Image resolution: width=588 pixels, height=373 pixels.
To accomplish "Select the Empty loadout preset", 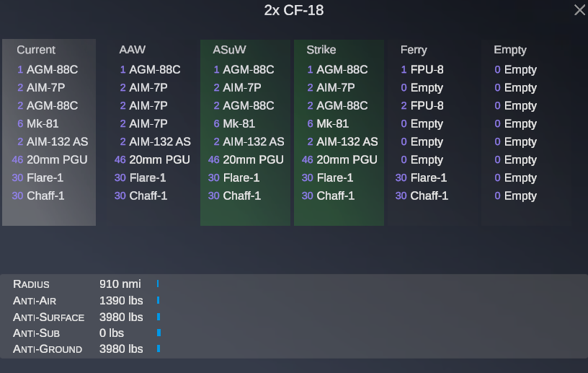I will click(527, 132).
